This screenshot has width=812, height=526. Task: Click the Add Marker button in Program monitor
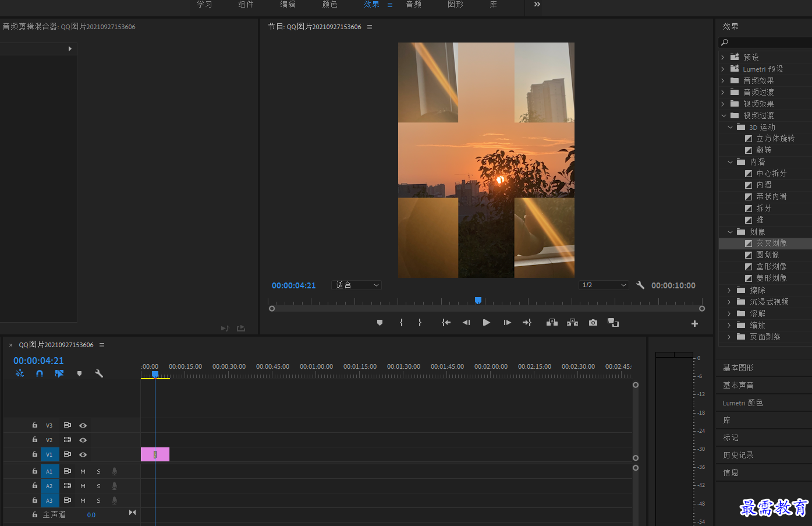click(380, 323)
